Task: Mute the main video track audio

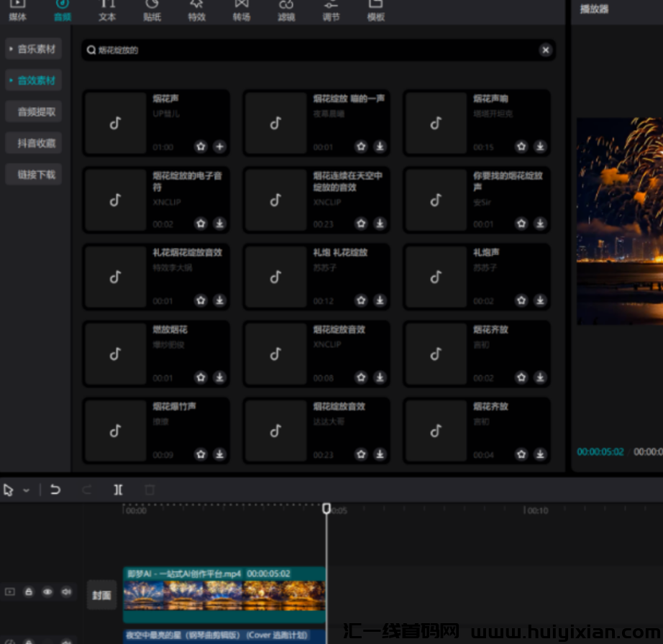Action: 66,592
